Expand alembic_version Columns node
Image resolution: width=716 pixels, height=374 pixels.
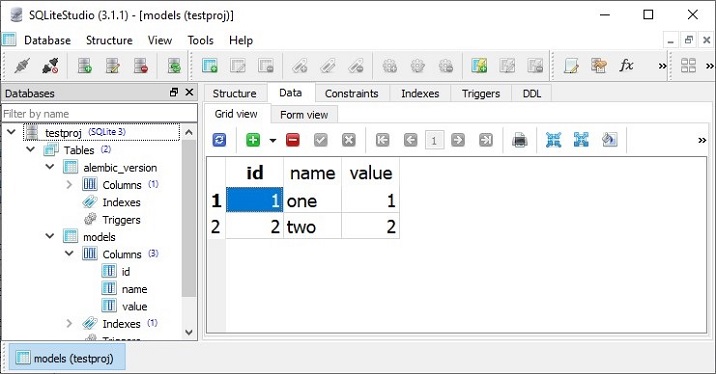[69, 184]
